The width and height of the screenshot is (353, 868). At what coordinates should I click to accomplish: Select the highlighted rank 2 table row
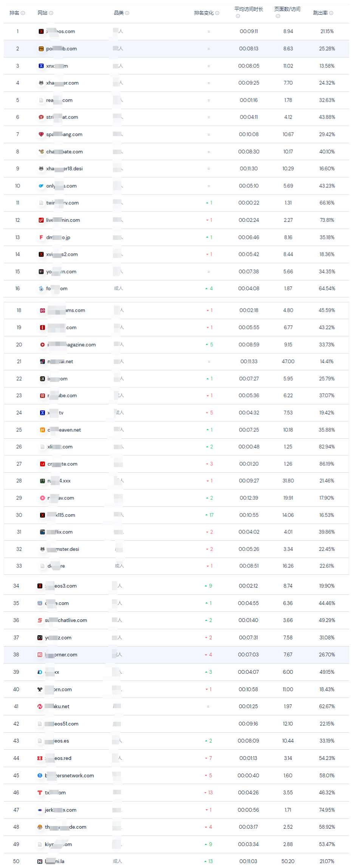pyautogui.click(x=176, y=49)
